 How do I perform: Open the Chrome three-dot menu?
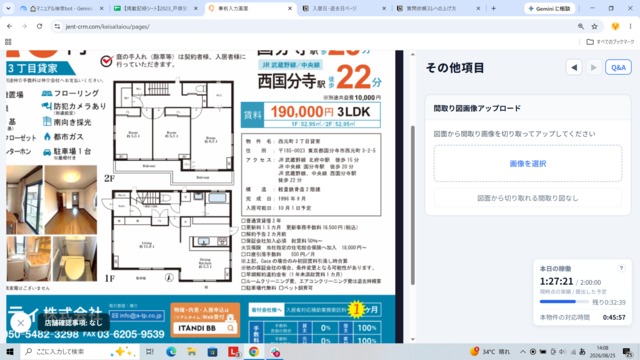tap(630, 26)
